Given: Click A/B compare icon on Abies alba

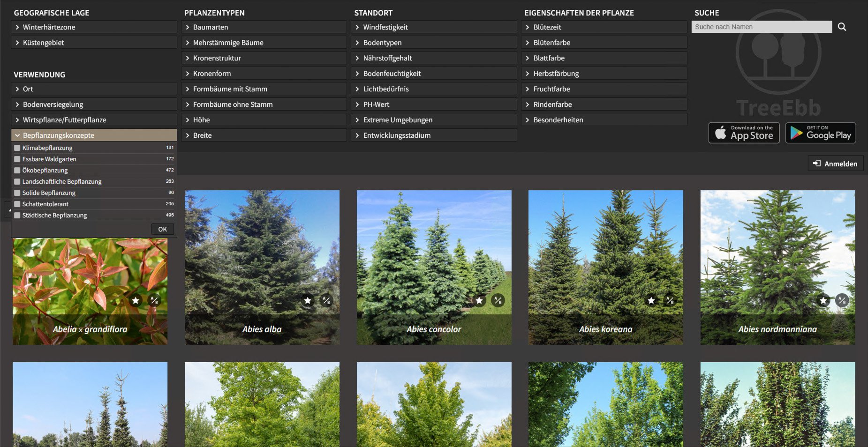Looking at the screenshot, I should pyautogui.click(x=326, y=300).
